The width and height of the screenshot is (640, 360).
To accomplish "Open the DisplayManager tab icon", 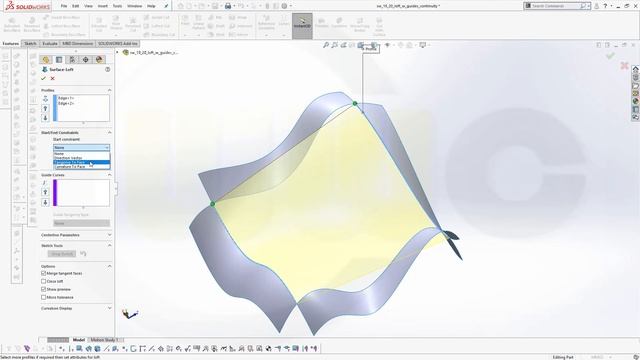I will (x=99, y=60).
